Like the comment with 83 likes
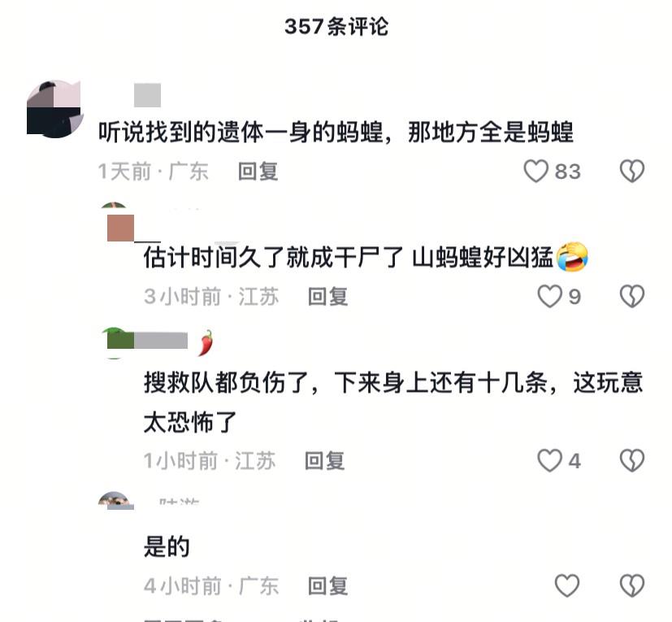The height and width of the screenshot is (622, 672). (x=535, y=172)
